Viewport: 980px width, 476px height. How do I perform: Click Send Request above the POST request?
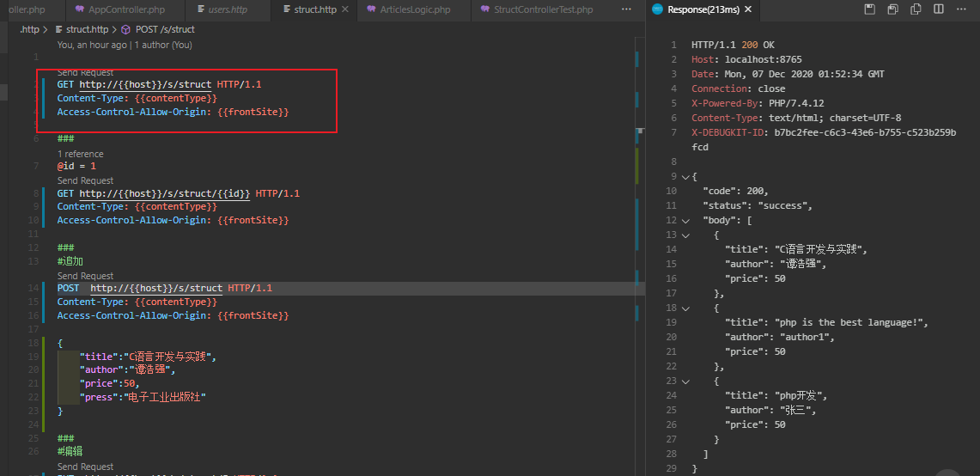point(85,276)
